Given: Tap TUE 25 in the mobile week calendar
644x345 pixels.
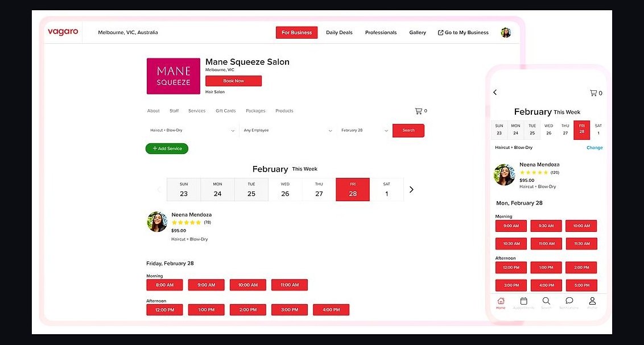Looking at the screenshot, I should click(532, 130).
